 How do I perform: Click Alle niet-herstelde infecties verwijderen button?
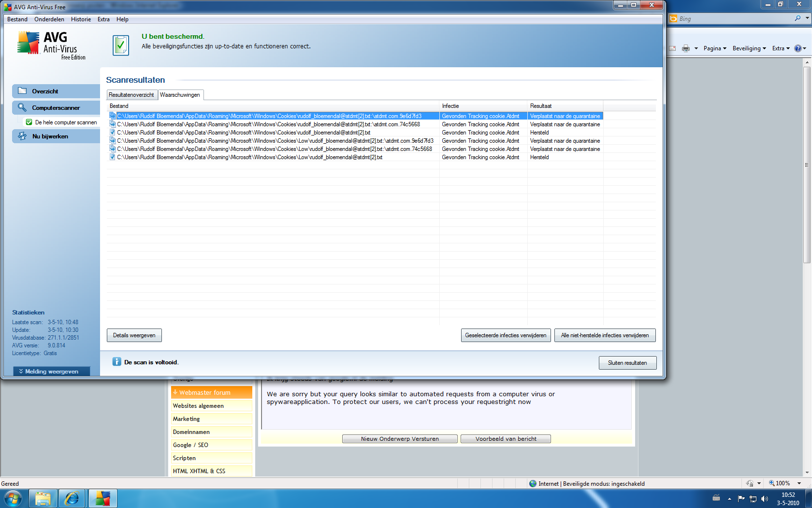click(605, 335)
